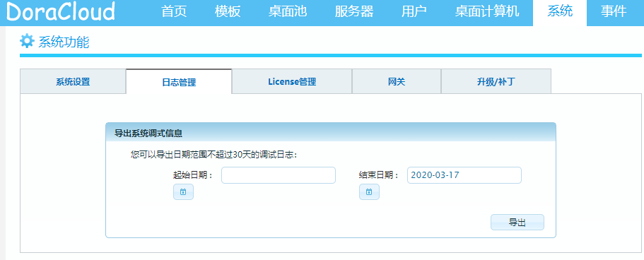This screenshot has width=644, height=260.
Task: Click the 系统功能 heading text
Action: (64, 42)
